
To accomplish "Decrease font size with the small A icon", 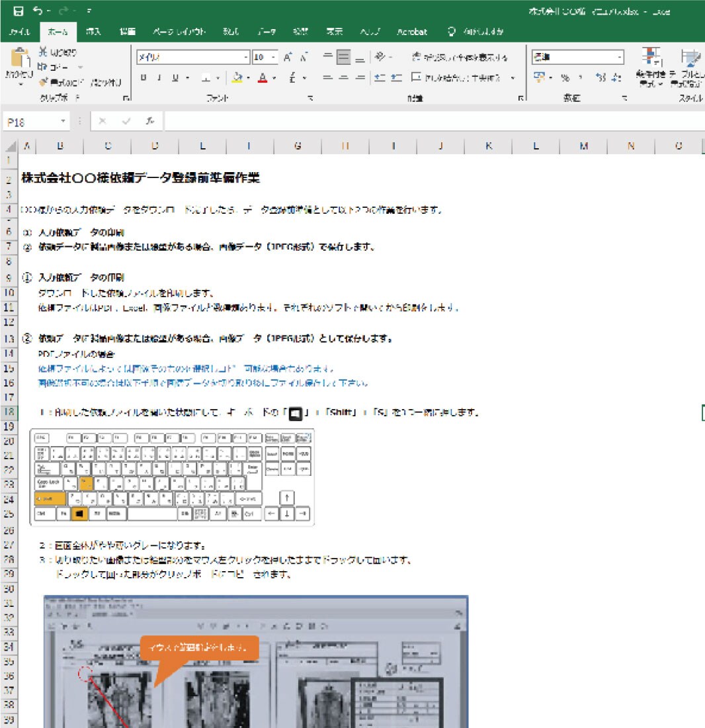I will point(304,57).
